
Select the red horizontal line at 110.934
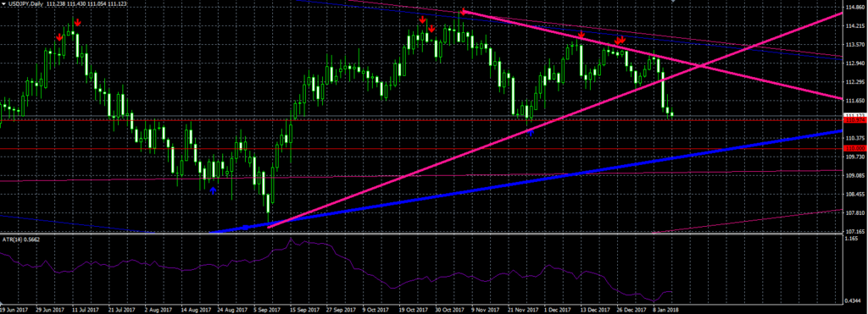coord(420,119)
